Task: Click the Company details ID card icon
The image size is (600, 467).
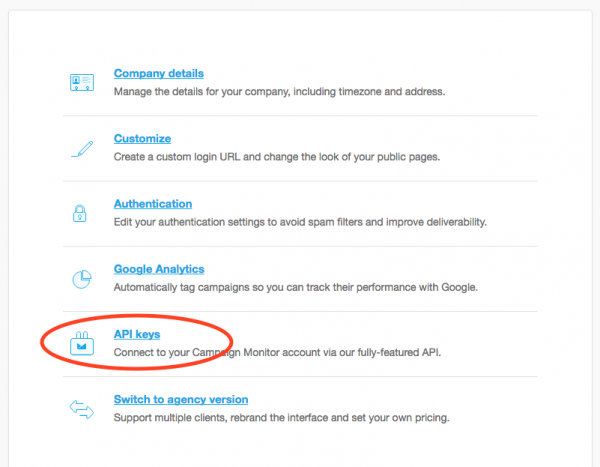Action: click(x=81, y=83)
